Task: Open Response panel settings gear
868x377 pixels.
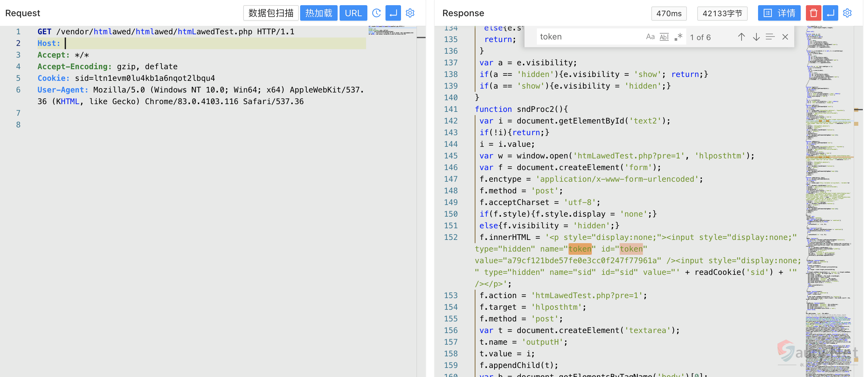Action: 847,13
